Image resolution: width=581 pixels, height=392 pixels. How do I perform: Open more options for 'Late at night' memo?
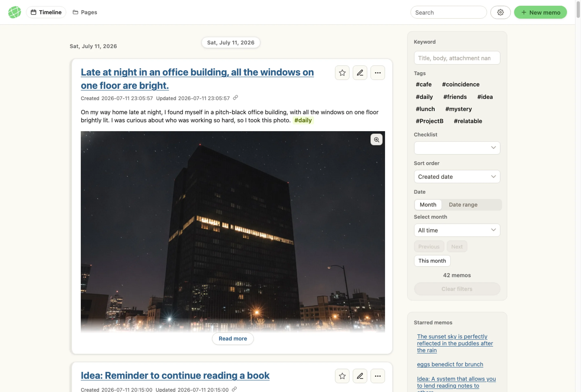[377, 73]
